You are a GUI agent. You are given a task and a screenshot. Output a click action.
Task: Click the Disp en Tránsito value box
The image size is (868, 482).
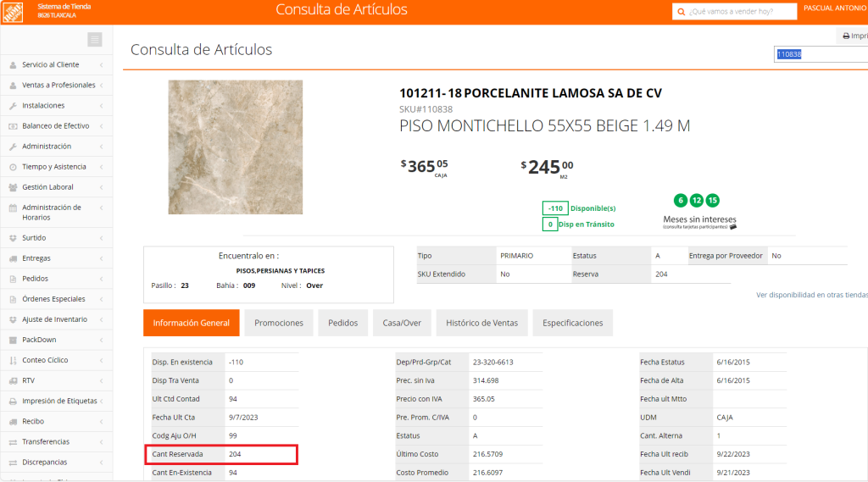(x=549, y=224)
